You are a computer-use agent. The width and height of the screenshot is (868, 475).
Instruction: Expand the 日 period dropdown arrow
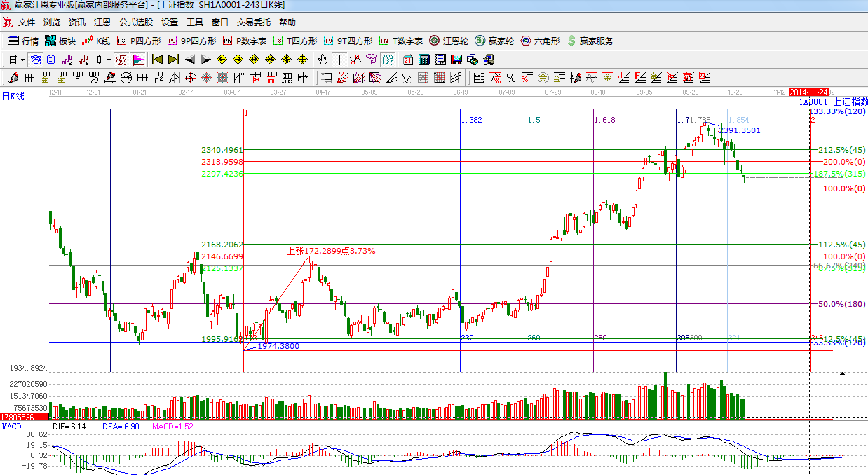(23, 60)
